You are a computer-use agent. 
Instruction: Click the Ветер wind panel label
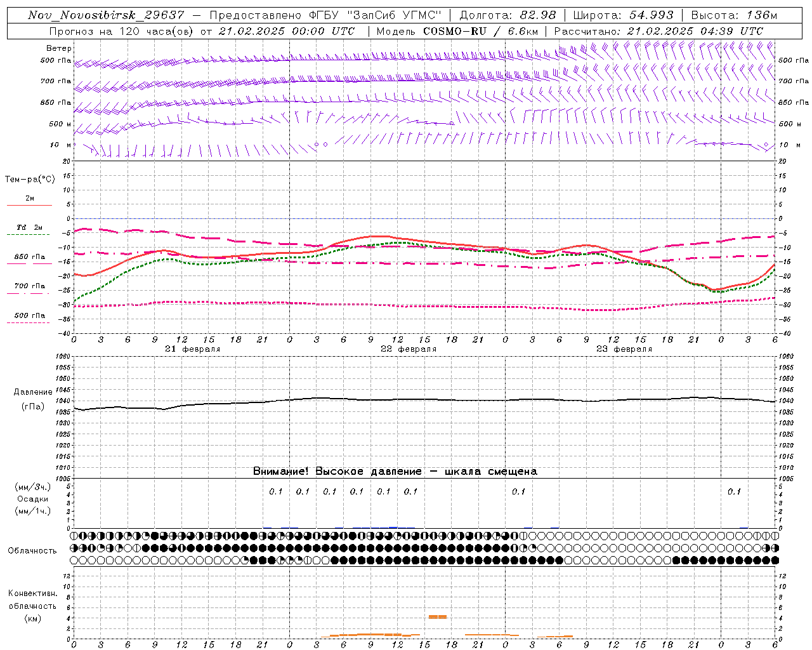click(59, 48)
